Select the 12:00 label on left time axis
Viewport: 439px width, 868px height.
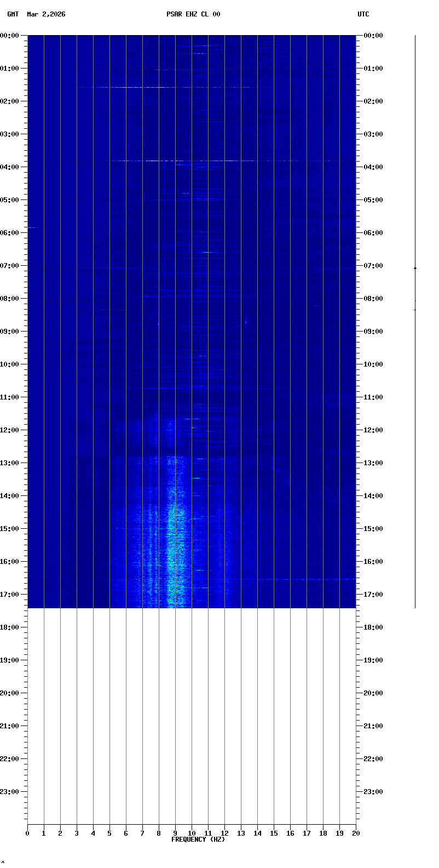pyautogui.click(x=10, y=430)
